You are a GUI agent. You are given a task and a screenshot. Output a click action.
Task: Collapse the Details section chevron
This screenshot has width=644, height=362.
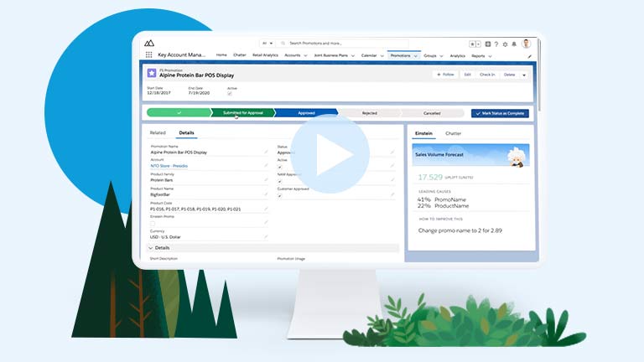click(151, 248)
